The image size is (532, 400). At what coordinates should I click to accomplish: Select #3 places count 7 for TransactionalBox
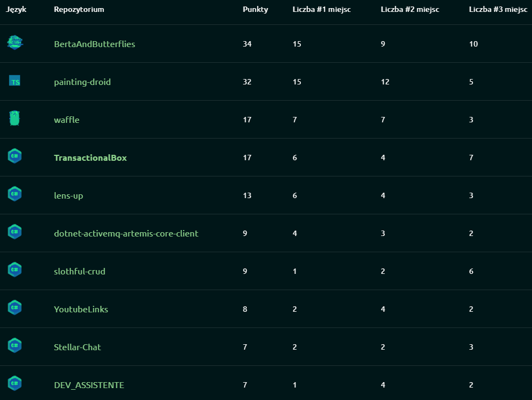471,158
